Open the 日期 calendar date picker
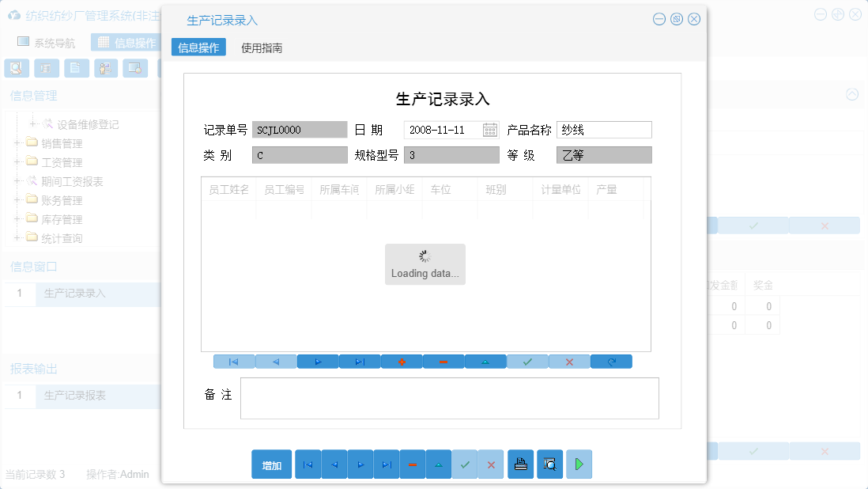This screenshot has width=868, height=489. click(x=492, y=129)
